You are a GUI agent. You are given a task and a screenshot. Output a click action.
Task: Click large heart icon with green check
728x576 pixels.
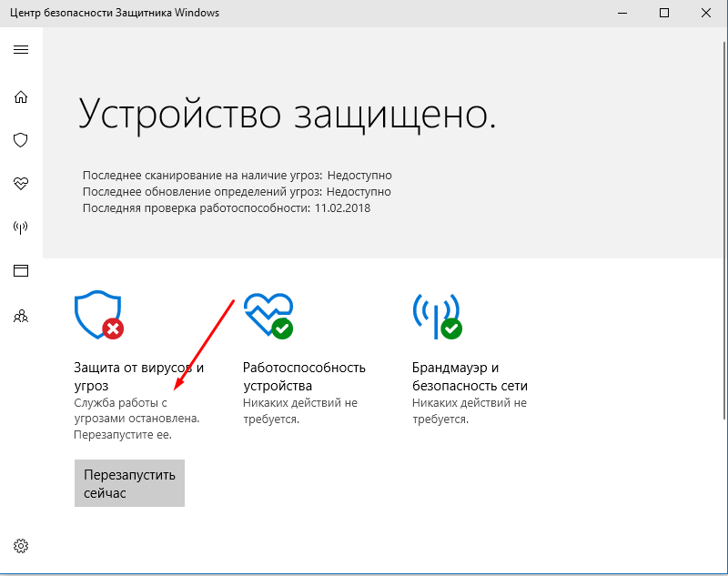(268, 316)
